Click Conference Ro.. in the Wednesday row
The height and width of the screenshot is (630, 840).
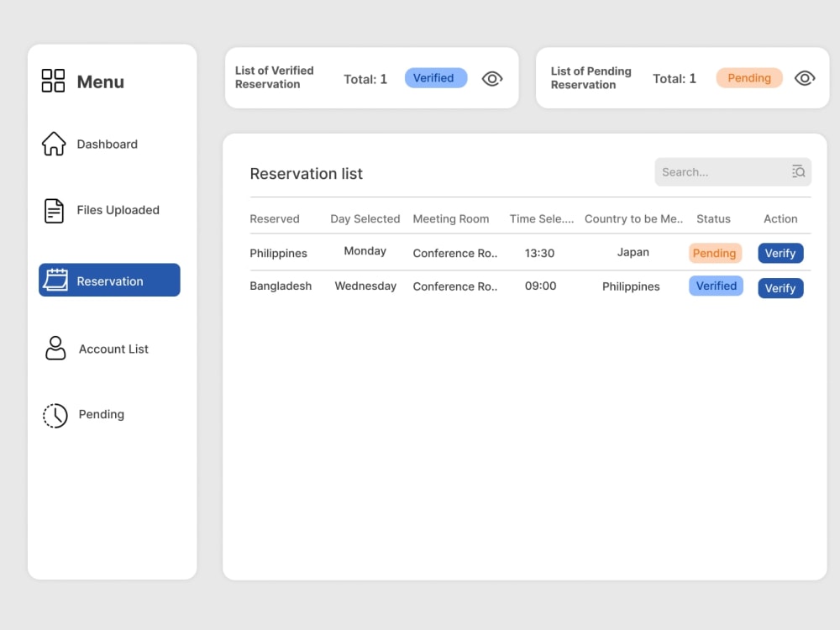click(x=454, y=286)
